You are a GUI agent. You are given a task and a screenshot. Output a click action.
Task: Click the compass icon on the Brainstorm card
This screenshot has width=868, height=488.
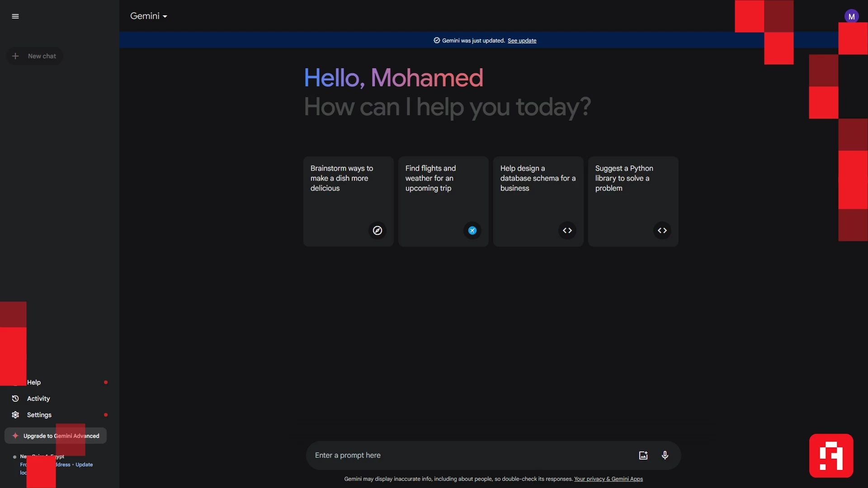[377, 230]
